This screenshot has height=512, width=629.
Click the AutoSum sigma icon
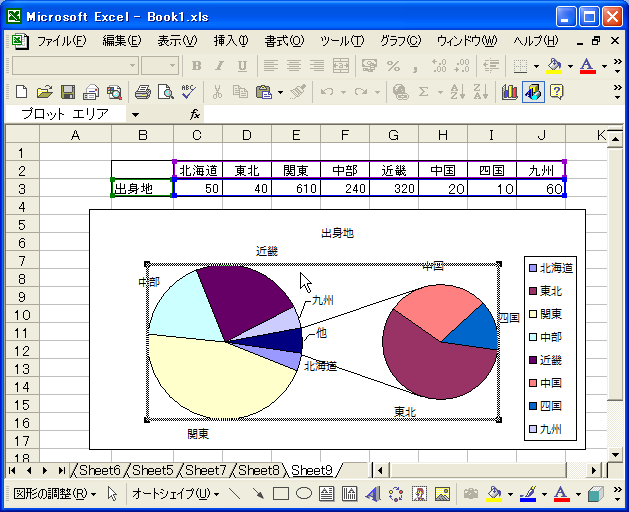click(423, 92)
